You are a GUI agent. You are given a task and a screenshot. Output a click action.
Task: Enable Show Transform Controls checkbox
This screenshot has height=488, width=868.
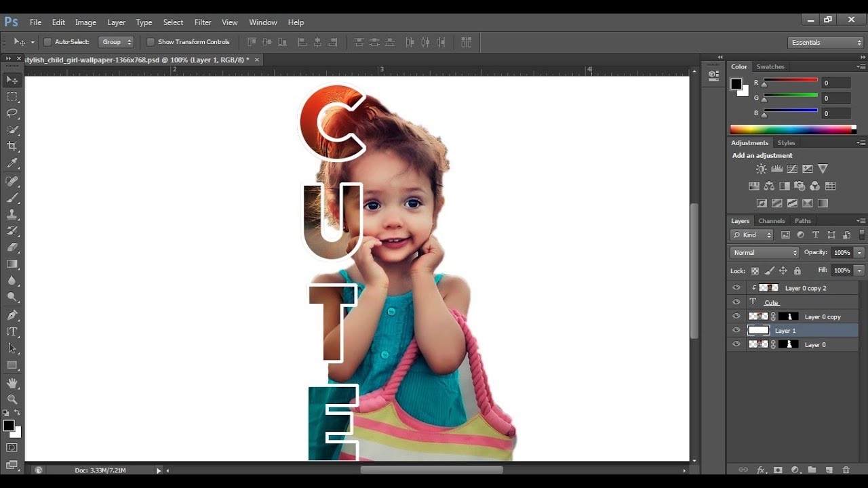(151, 42)
